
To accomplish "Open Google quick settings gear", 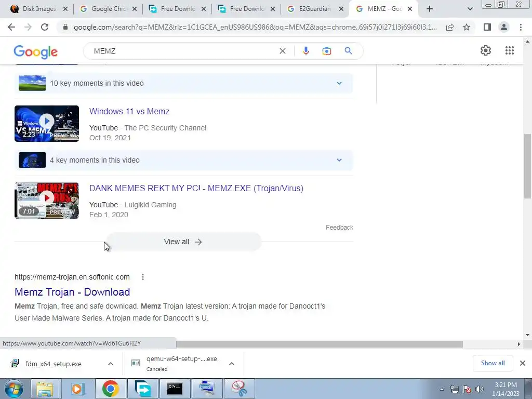I will tap(486, 50).
